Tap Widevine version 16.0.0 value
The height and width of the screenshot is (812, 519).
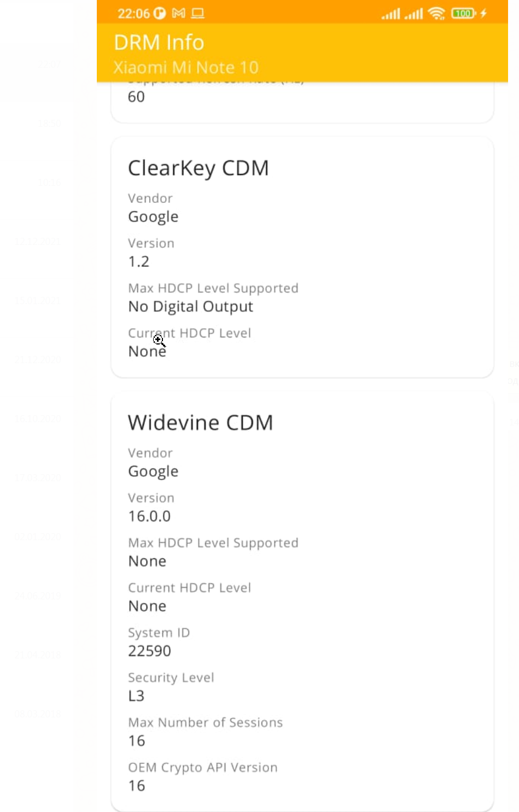click(149, 516)
